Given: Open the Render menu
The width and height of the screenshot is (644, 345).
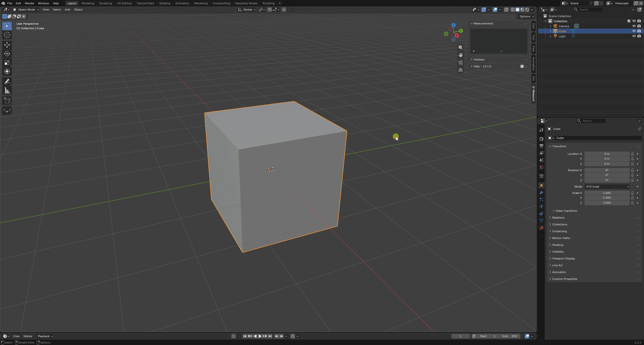Looking at the screenshot, I should pyautogui.click(x=29, y=3).
